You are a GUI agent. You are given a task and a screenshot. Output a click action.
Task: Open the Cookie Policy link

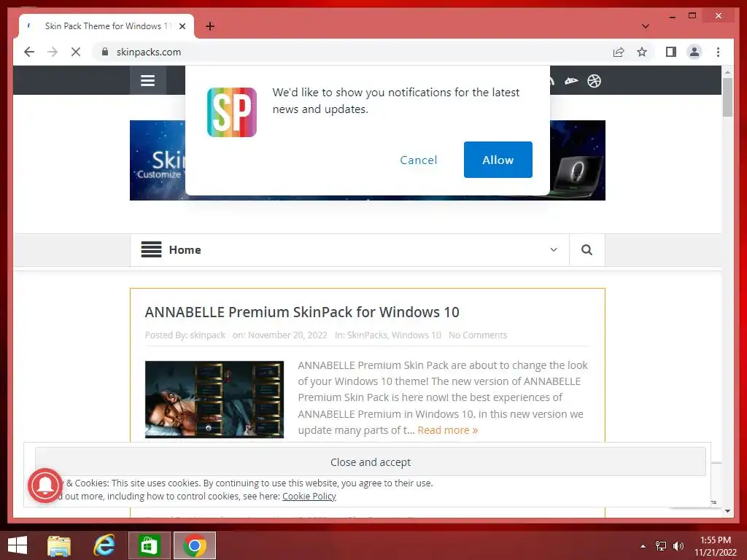pos(309,496)
